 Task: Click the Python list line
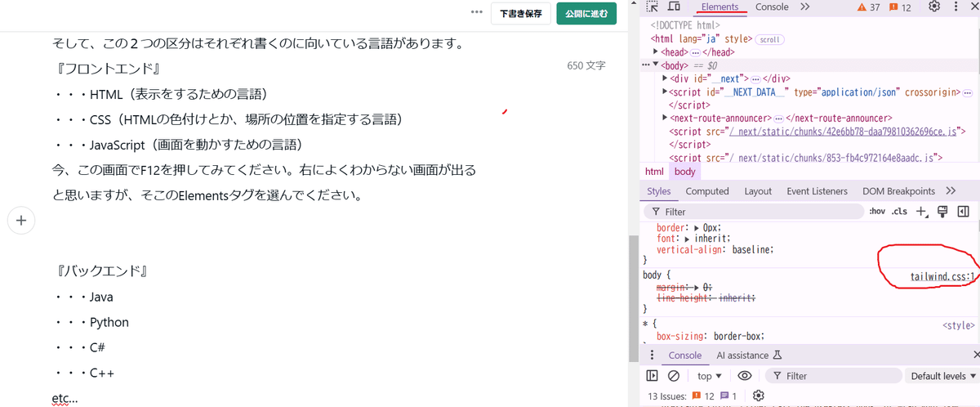tap(91, 322)
